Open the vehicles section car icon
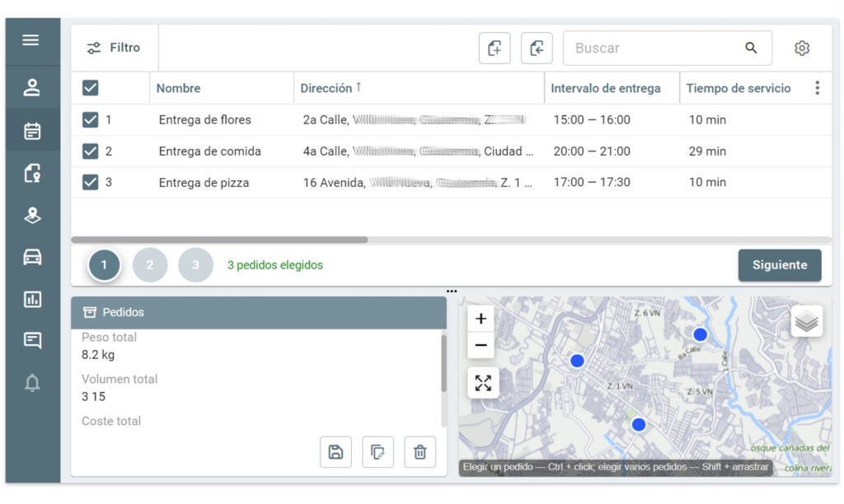 pyautogui.click(x=32, y=257)
